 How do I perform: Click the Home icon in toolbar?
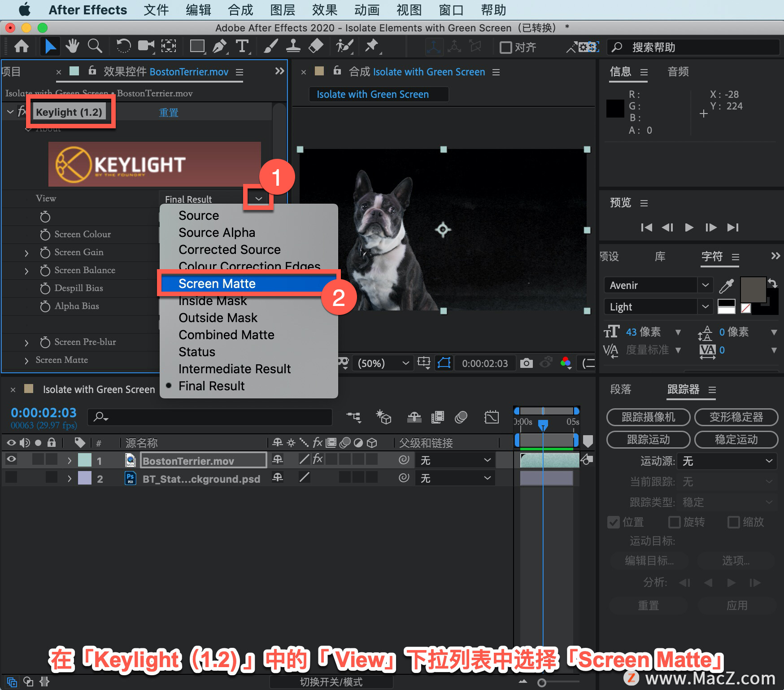click(x=22, y=46)
